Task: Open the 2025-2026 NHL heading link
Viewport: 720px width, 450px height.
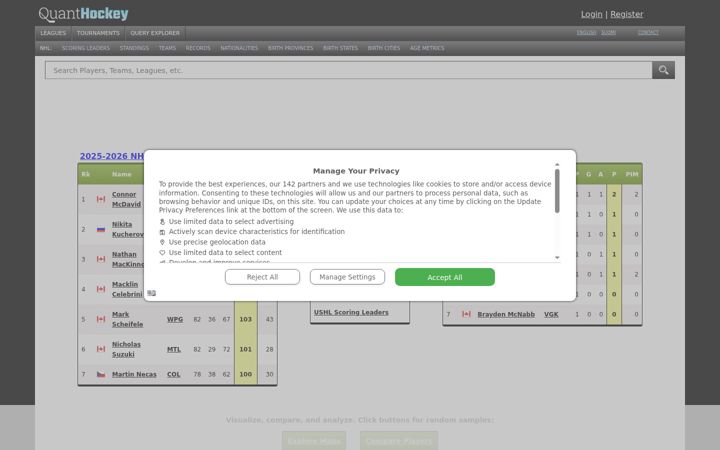Action: tap(112, 156)
